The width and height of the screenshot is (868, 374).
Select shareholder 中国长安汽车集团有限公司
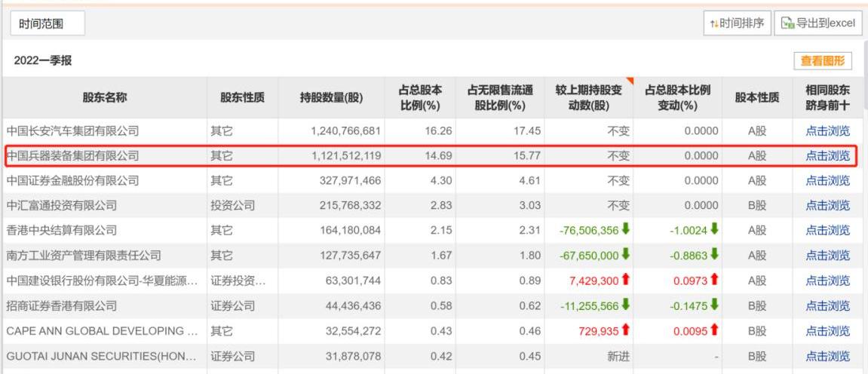click(72, 131)
